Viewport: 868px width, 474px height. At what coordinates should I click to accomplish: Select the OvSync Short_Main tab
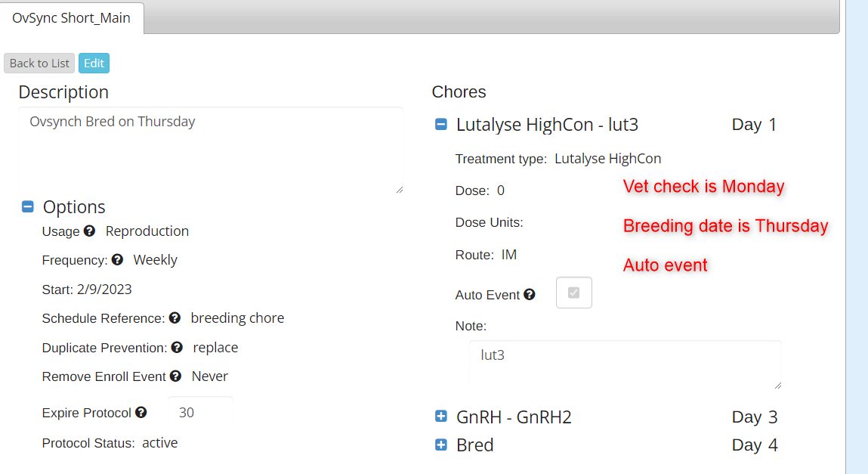72,18
